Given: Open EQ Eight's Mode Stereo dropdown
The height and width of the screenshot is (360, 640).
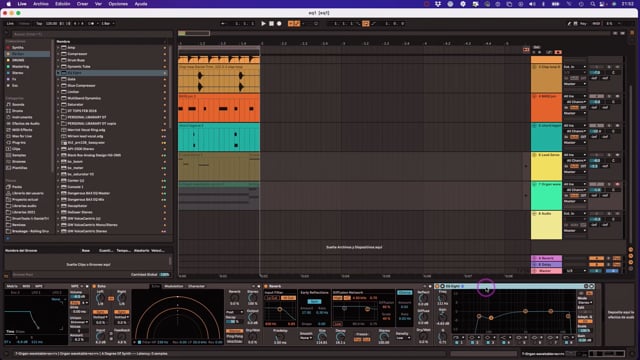Looking at the screenshot, I should 584,302.
